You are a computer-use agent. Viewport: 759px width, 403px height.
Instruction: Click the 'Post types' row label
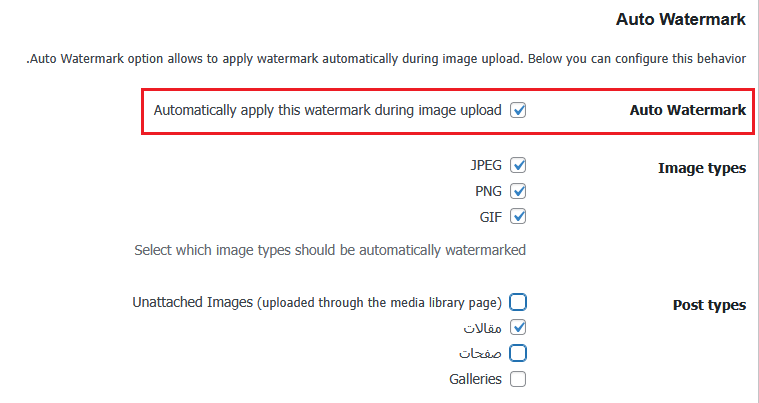(x=709, y=305)
